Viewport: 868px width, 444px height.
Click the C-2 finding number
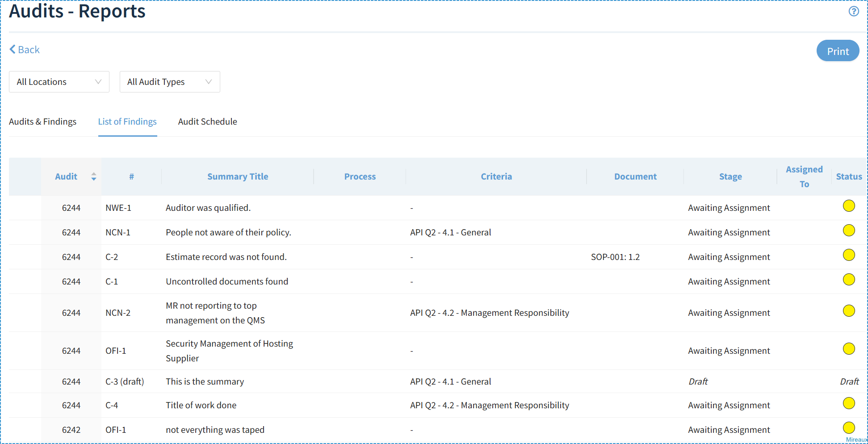coord(112,257)
